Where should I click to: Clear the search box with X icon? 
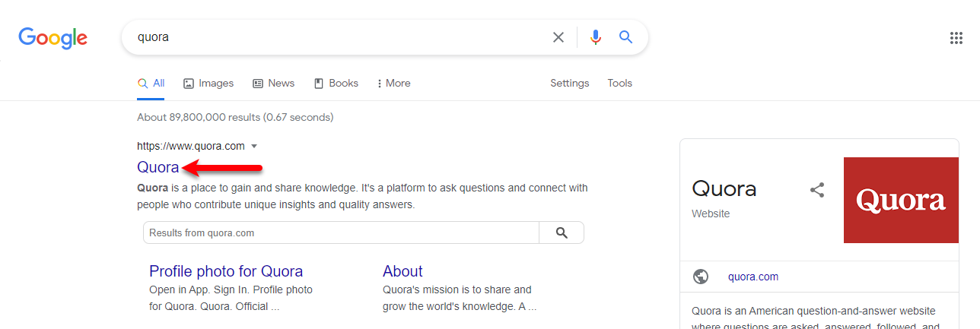coord(558,37)
